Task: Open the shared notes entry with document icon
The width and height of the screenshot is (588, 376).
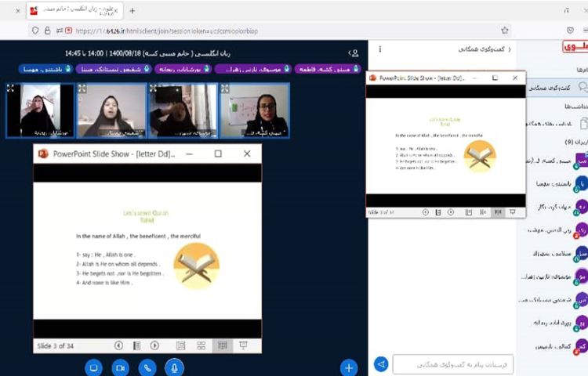Action: point(557,123)
